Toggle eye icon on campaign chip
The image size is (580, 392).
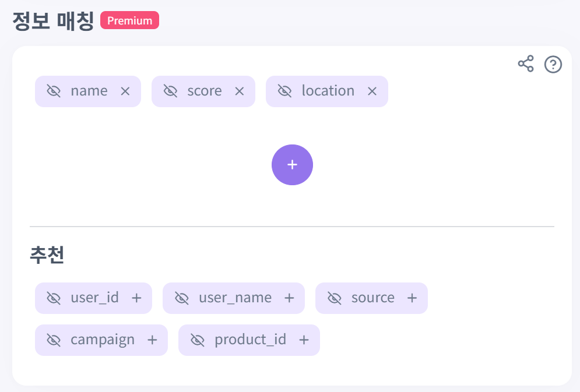tap(54, 340)
